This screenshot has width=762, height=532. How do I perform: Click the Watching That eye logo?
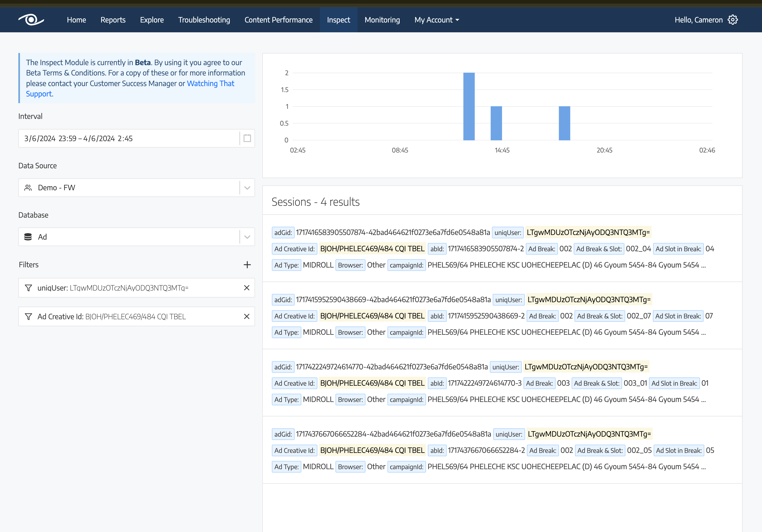tap(31, 20)
